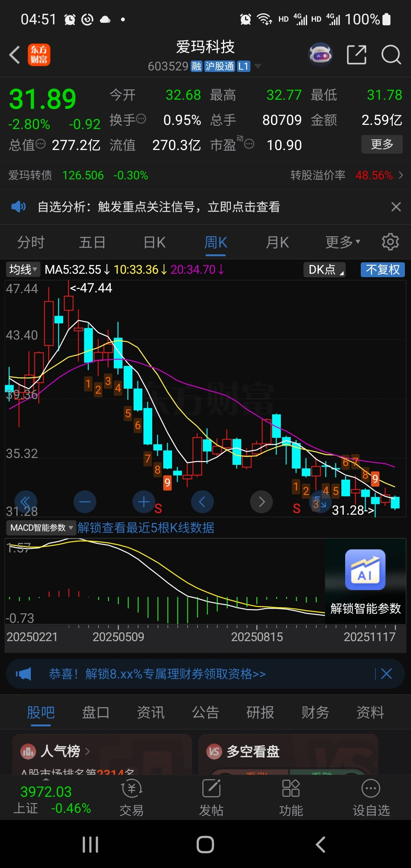This screenshot has height=868, width=411.
Task: Open 人气榜 ranking card
Action: point(102,755)
